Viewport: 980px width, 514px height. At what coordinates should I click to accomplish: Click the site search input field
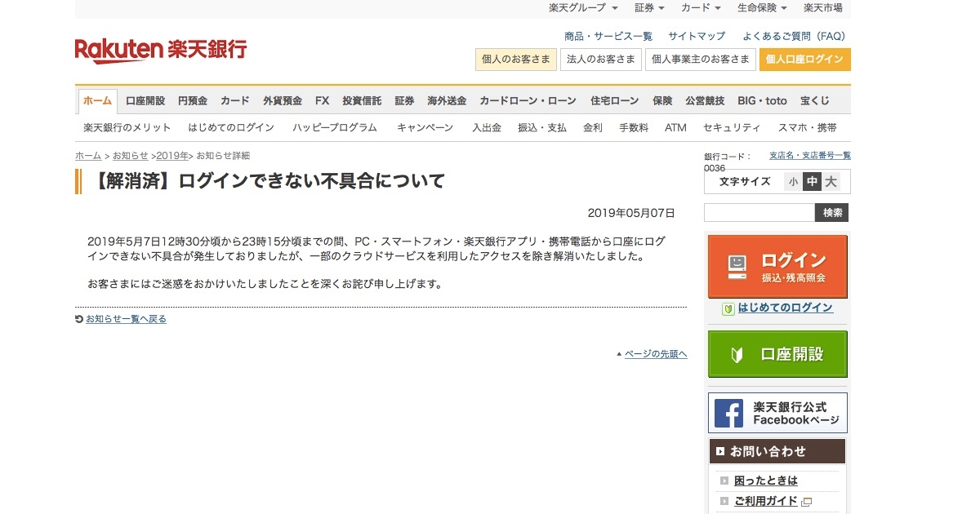tap(759, 213)
